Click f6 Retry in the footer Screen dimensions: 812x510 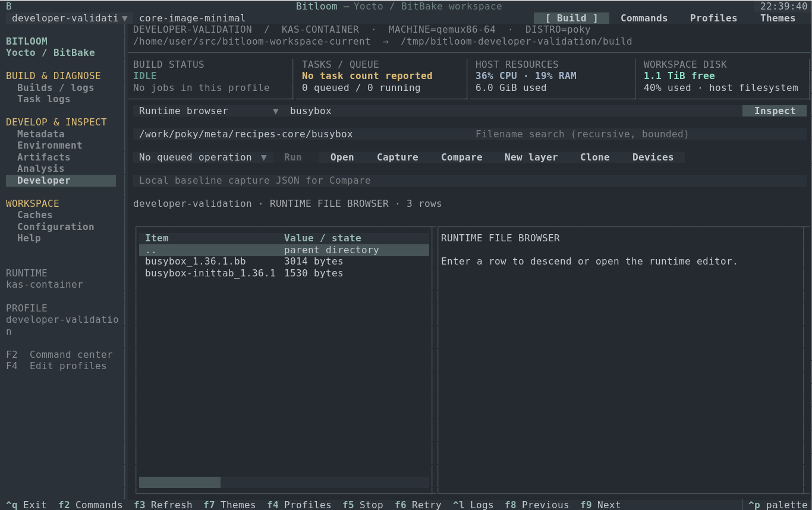(x=418, y=505)
